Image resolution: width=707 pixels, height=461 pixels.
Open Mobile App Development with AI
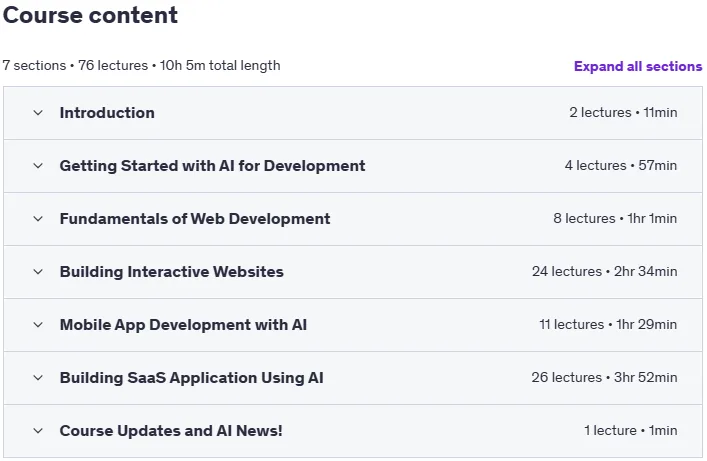point(183,325)
